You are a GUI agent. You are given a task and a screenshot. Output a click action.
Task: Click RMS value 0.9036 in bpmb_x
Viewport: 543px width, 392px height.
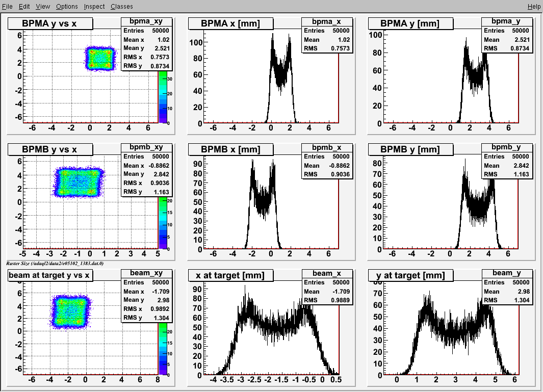(340, 174)
